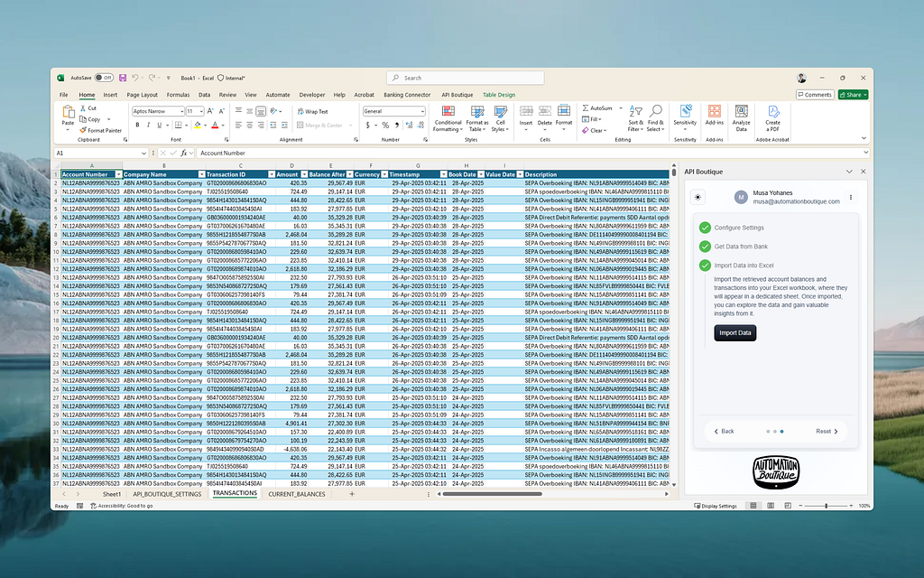Viewport: 924px width, 578px height.
Task: Open the Company Name column filter dropdown
Action: [x=201, y=174]
